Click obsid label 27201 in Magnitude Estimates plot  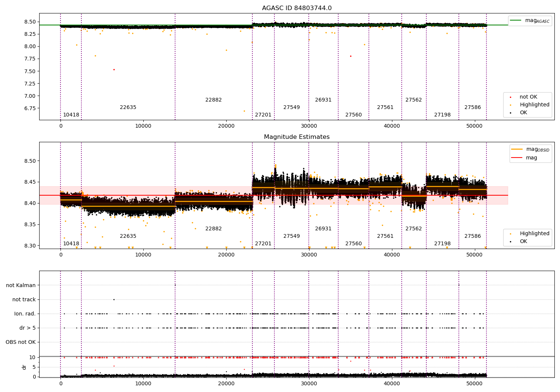click(263, 244)
